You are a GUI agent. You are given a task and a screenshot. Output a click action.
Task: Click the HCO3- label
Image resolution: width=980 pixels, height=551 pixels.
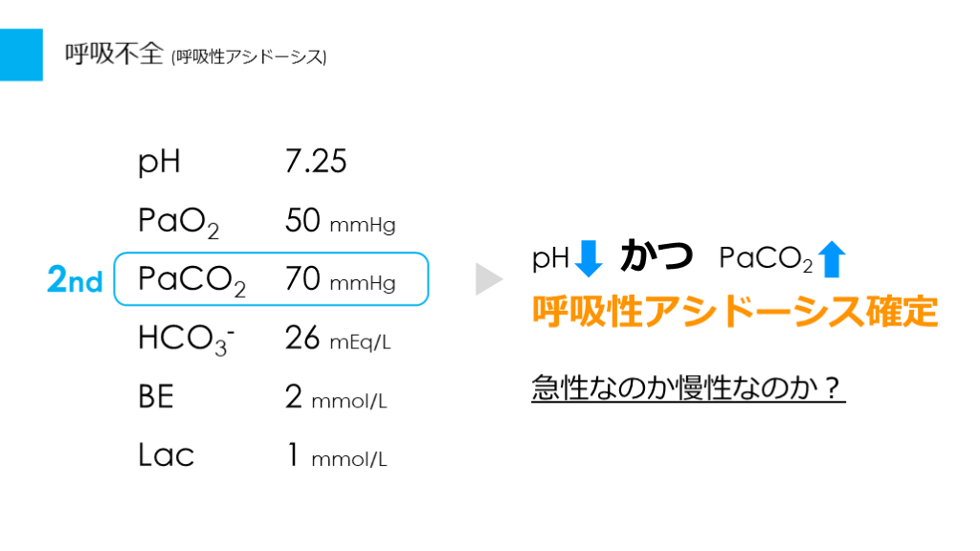(187, 340)
